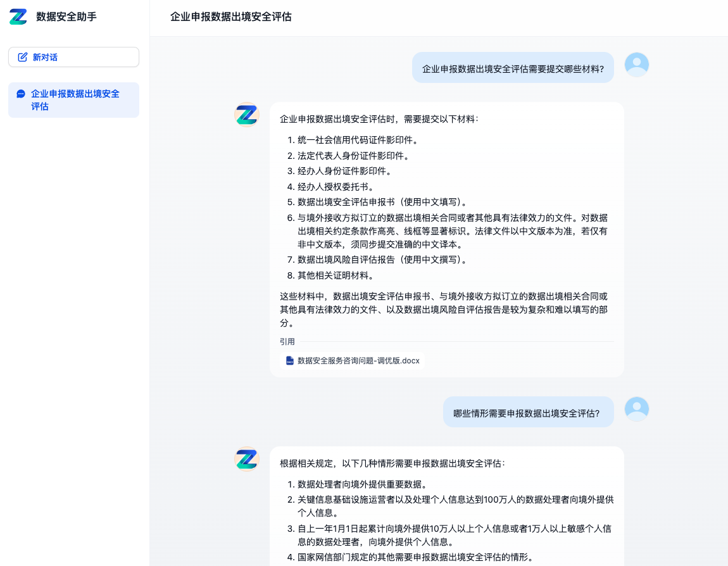Click item 关键信息基础设施运营者 about 100万人
Screen dimensions: 728x566
point(455,506)
